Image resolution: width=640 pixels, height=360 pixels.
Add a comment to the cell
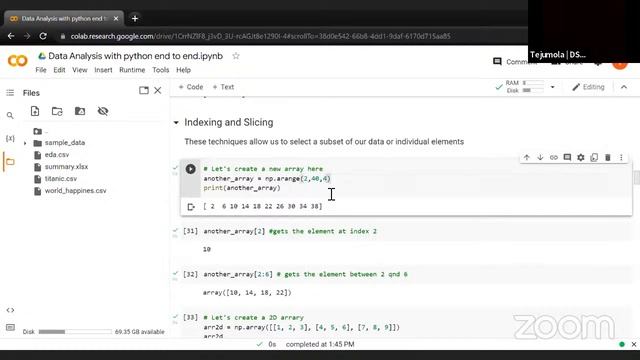point(567,157)
